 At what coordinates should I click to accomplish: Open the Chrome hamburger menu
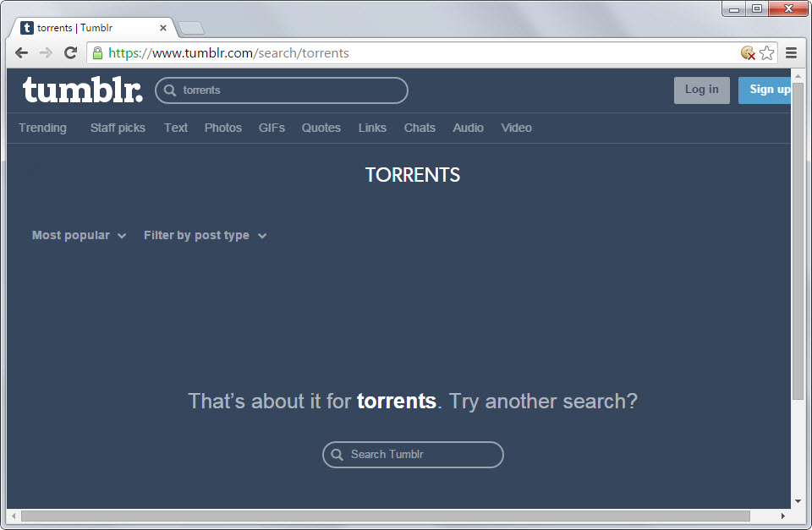click(x=792, y=52)
